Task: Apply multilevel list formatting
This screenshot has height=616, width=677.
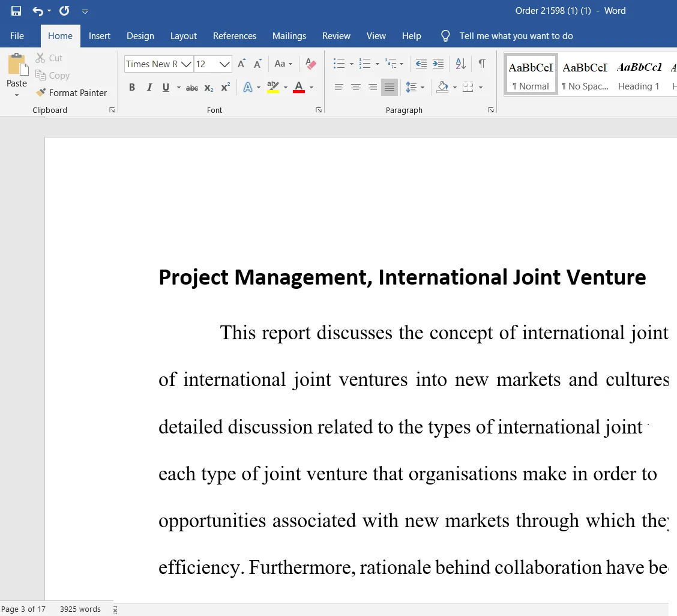Action: click(391, 64)
